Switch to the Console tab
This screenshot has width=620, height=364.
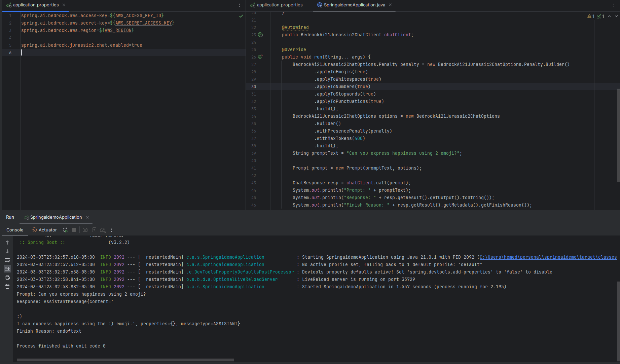15,230
